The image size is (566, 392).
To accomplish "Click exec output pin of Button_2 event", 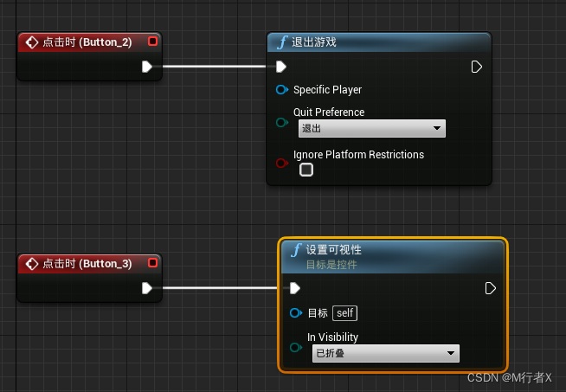I will point(146,67).
